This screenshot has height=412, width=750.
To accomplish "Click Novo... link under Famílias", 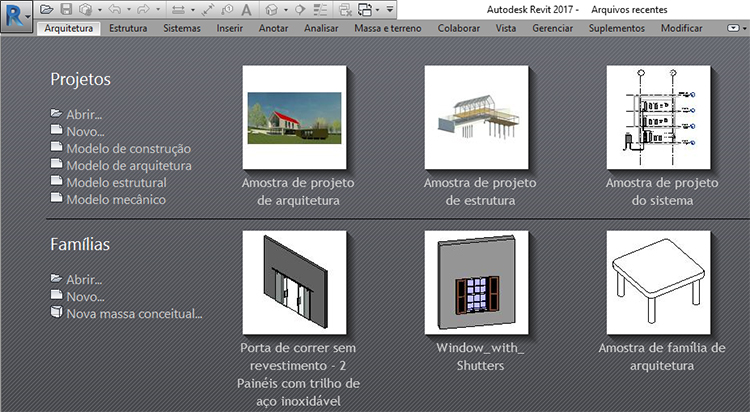I will 85,297.
